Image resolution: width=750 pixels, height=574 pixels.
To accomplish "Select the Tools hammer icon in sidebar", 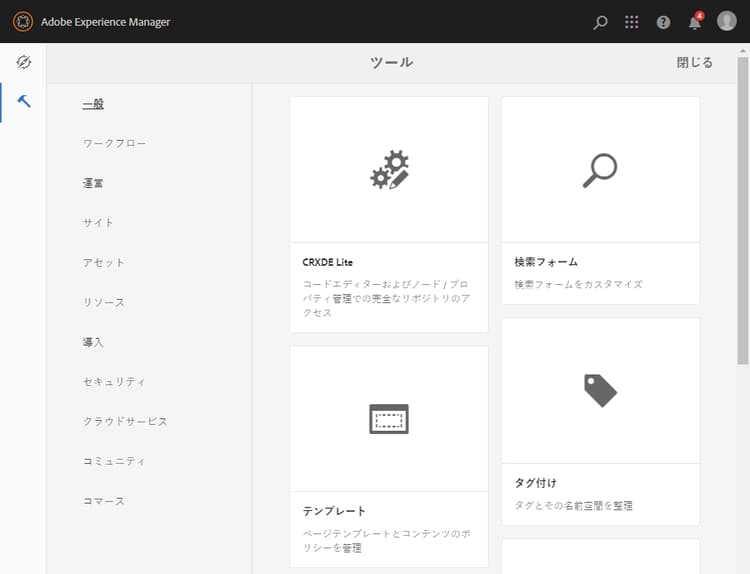I will coord(24,101).
